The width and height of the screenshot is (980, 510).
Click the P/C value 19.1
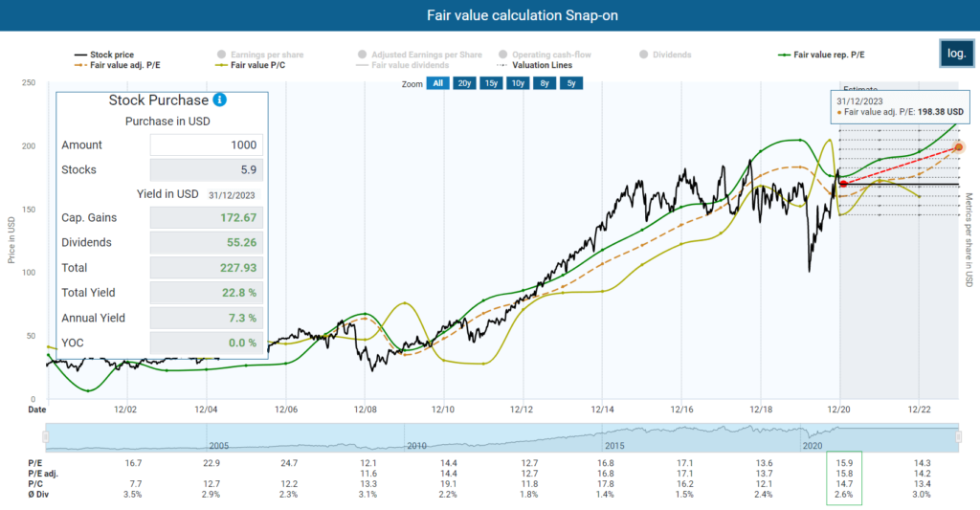[x=448, y=484]
